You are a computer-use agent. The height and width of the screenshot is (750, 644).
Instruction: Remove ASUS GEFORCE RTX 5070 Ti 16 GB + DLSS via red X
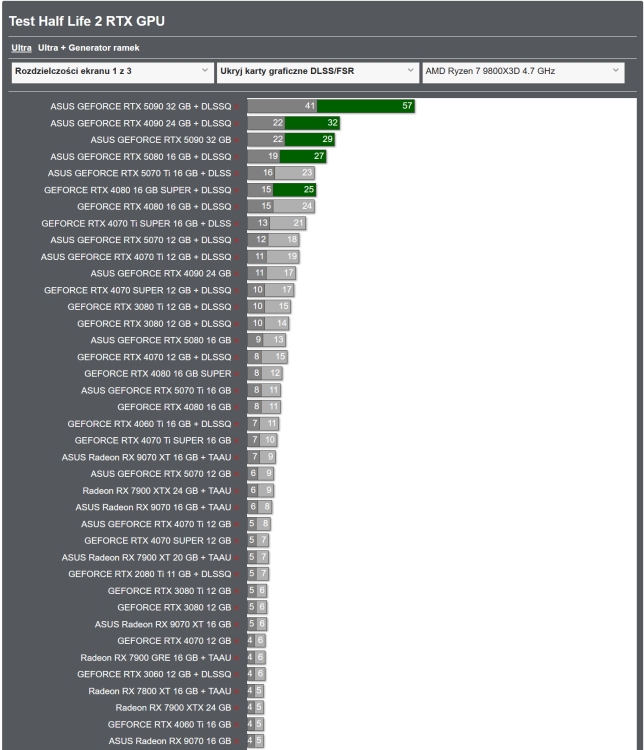click(x=237, y=174)
